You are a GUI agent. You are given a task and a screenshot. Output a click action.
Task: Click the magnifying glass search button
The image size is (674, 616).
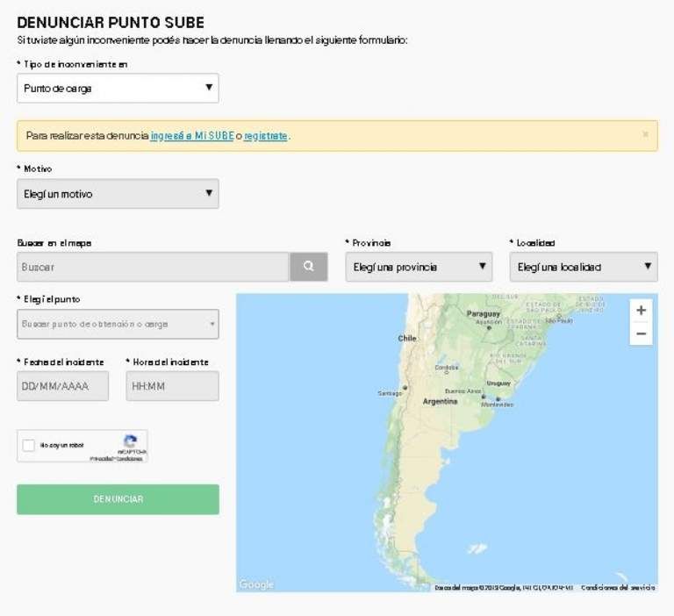(308, 267)
